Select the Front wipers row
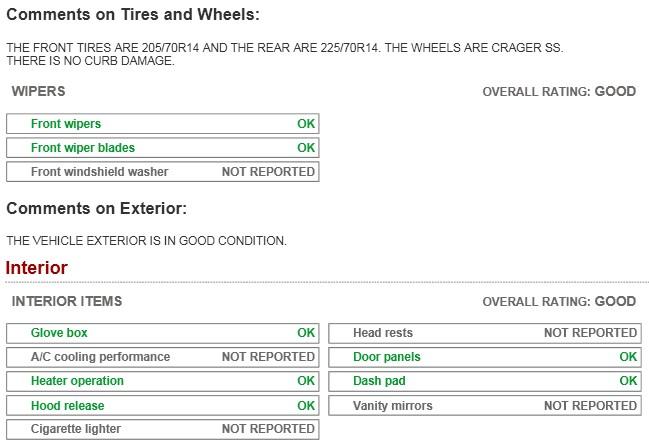The height and width of the screenshot is (444, 649). point(163,124)
